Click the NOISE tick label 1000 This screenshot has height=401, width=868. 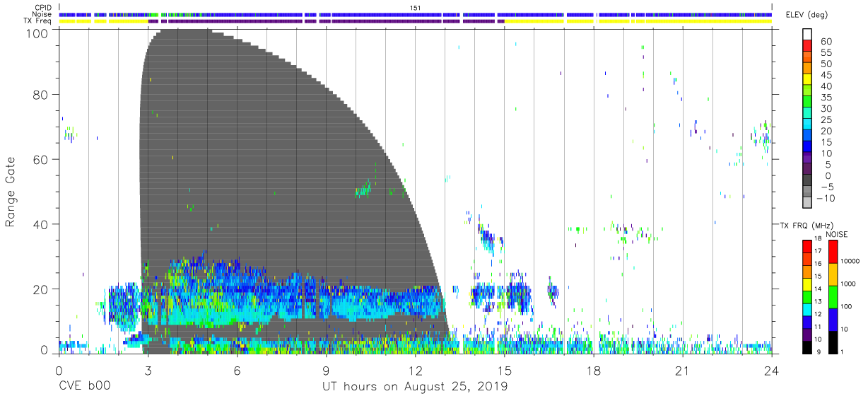(x=848, y=285)
